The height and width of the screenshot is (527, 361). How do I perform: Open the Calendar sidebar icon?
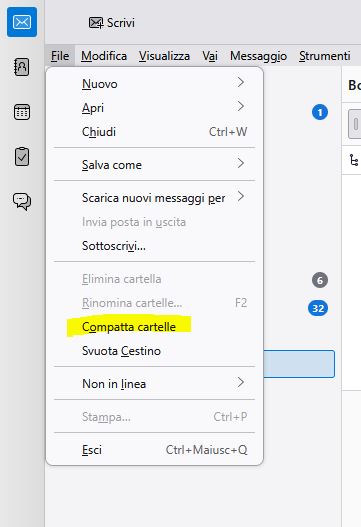pos(22,112)
